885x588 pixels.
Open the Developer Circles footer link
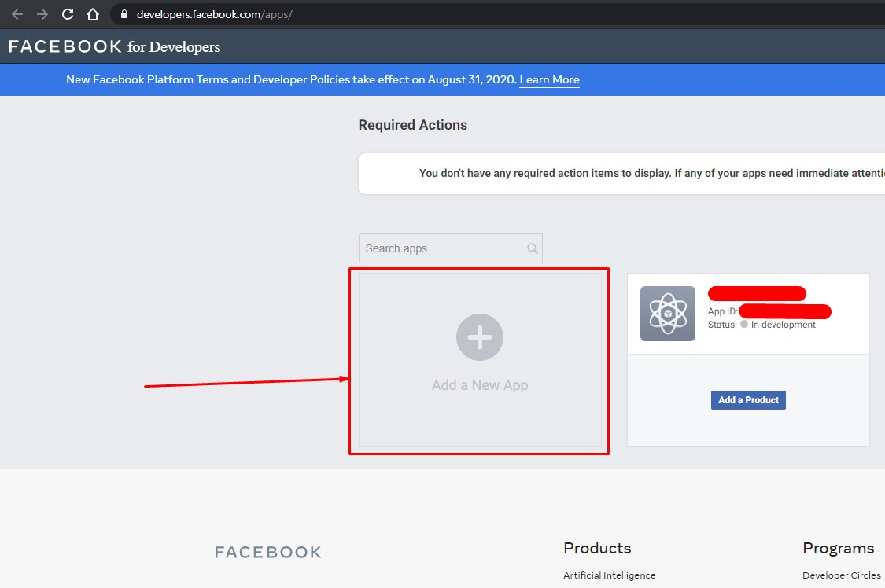pyautogui.click(x=842, y=575)
